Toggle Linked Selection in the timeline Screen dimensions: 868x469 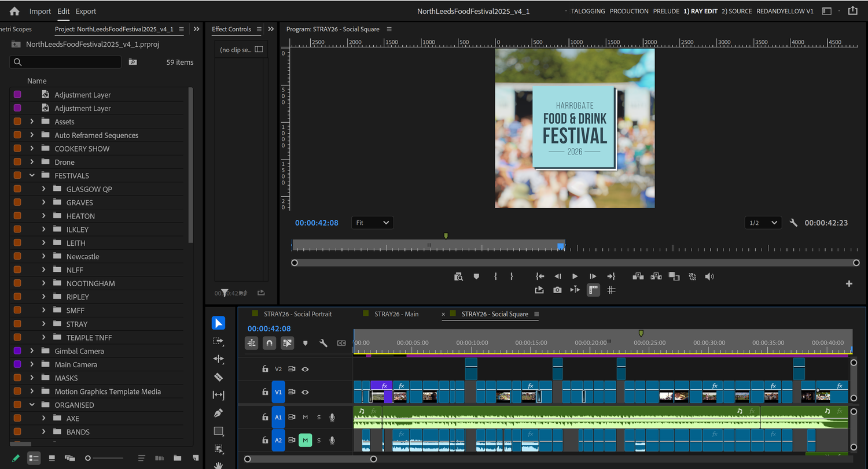288,343
